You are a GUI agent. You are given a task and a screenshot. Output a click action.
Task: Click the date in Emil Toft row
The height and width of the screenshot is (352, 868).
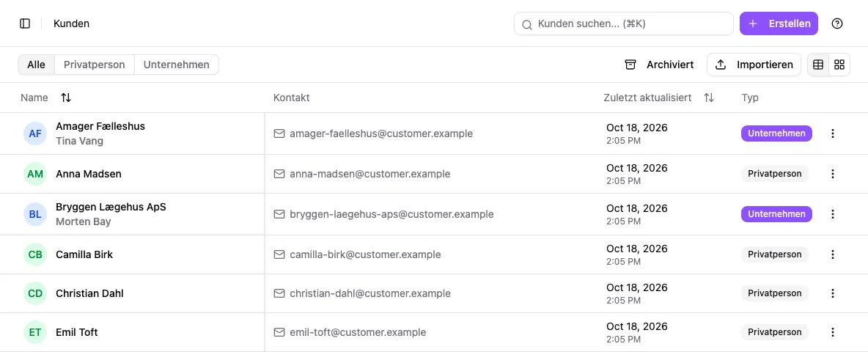pyautogui.click(x=636, y=326)
